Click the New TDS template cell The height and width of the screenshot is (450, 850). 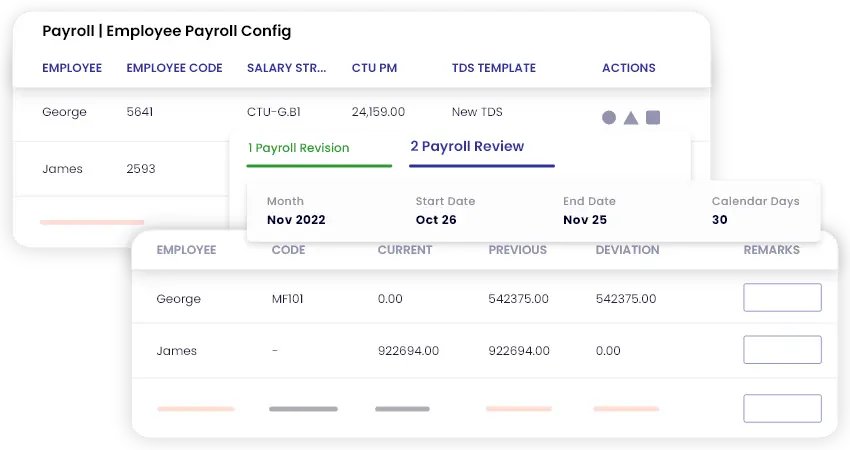(x=477, y=112)
